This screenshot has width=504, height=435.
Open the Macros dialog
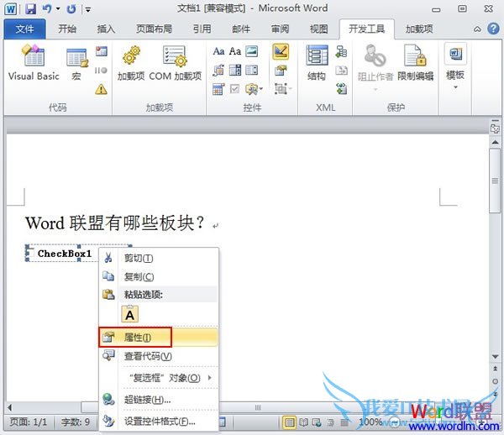tap(76, 64)
